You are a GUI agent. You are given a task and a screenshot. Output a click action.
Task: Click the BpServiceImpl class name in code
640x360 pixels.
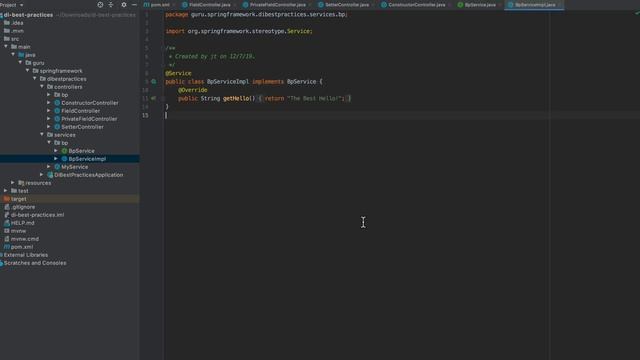pyautogui.click(x=228, y=82)
